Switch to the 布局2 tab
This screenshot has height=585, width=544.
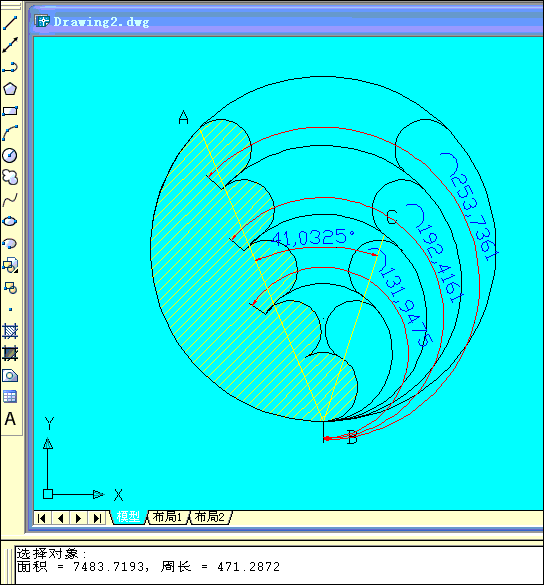pos(210,517)
